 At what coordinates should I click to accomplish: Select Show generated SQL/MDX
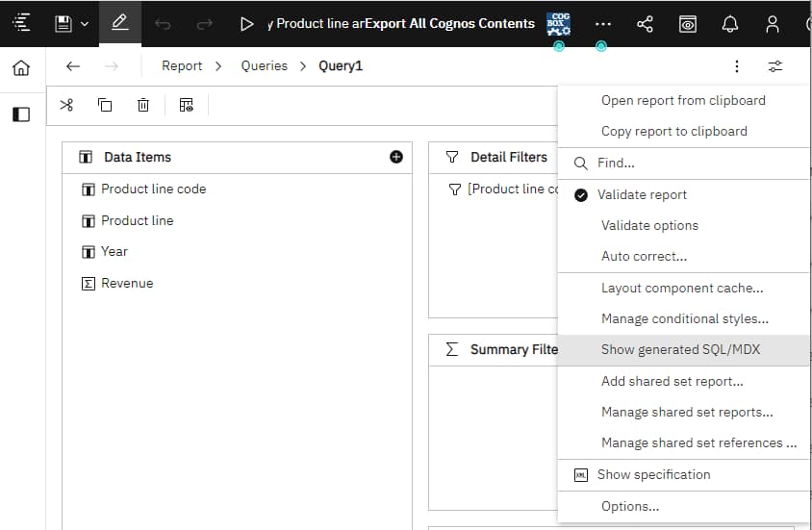point(680,349)
